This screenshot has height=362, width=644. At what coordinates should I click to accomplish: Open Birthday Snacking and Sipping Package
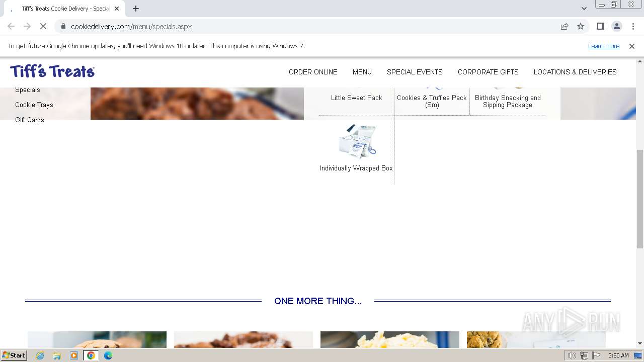coord(508,101)
